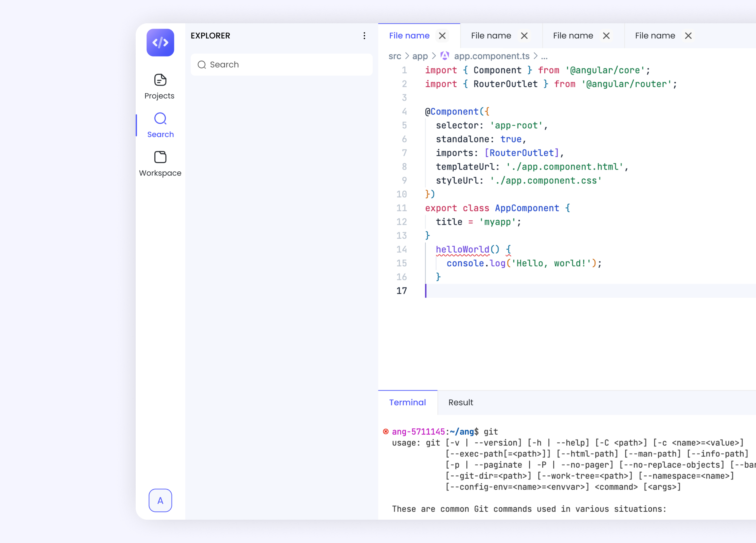
Task: Click './app.component.html' template path
Action: (565, 167)
